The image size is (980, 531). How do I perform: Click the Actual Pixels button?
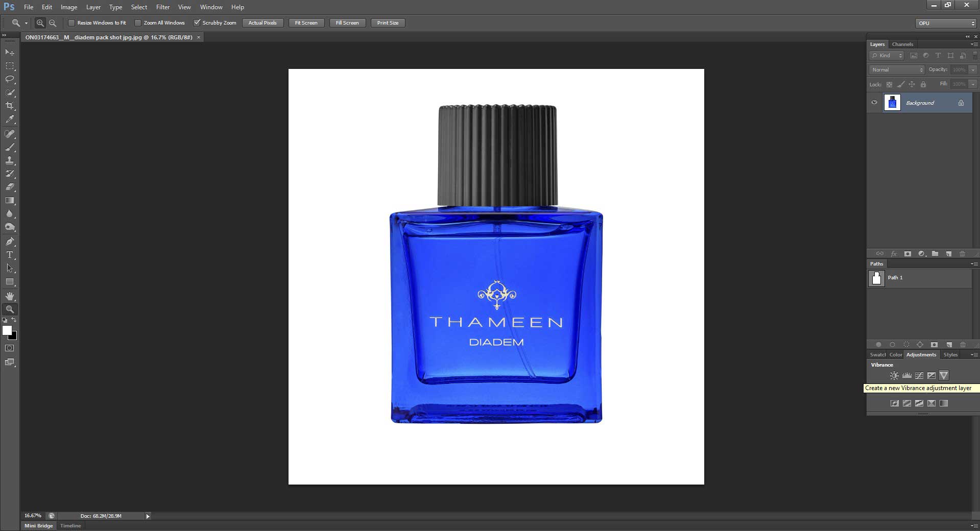(262, 22)
